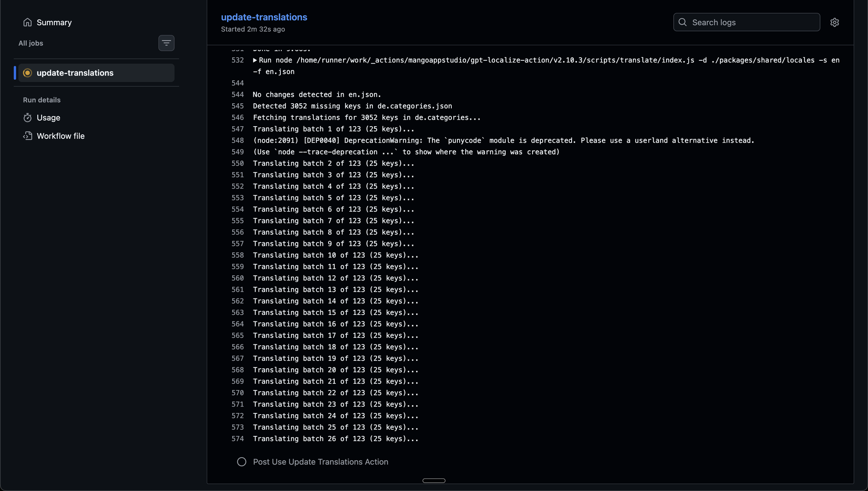868x491 pixels.
Task: Expand the Run node command disclosure triangle
Action: [x=255, y=60]
